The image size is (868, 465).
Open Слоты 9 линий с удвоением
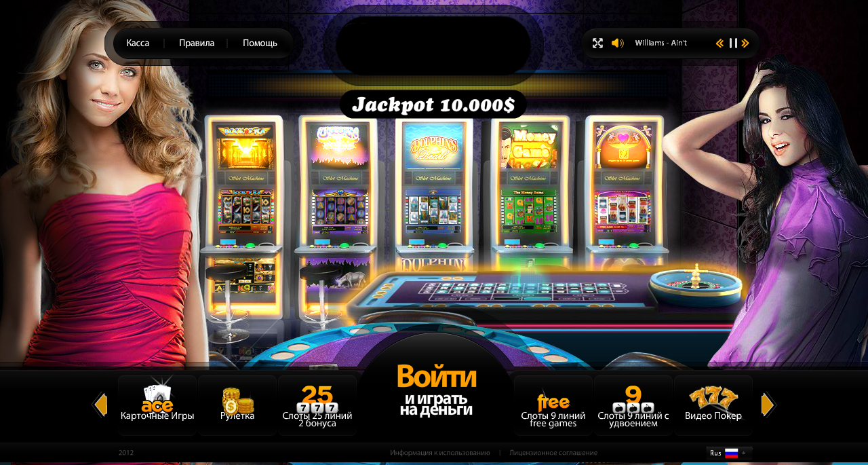coord(633,405)
